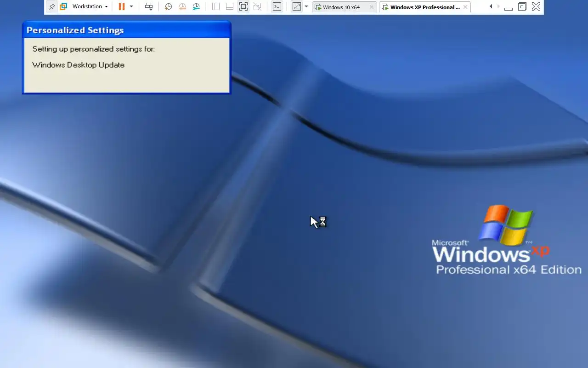Send Ctrl+Alt+Del to the guest
Screen dimensions: 588x368
tap(149, 7)
